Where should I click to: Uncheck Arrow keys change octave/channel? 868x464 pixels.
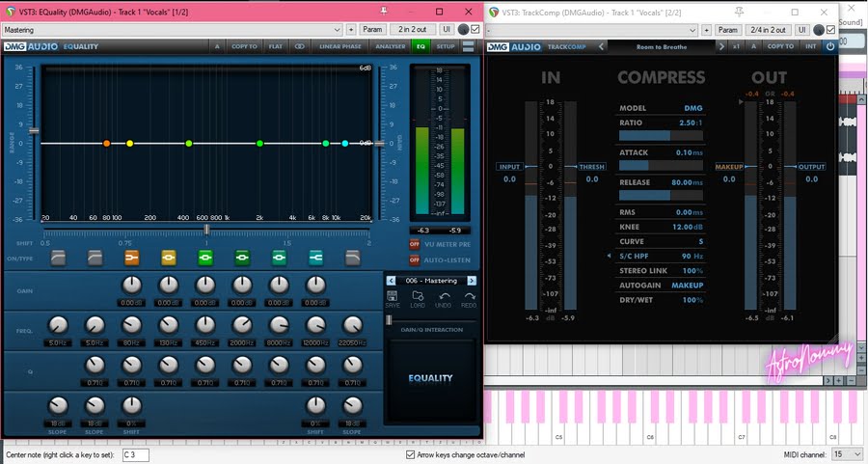coord(411,454)
